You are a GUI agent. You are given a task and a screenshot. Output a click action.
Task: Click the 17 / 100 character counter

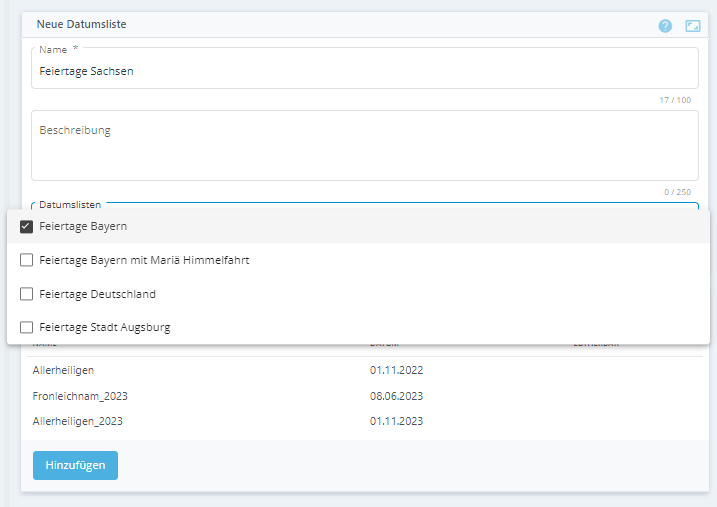[x=674, y=100]
